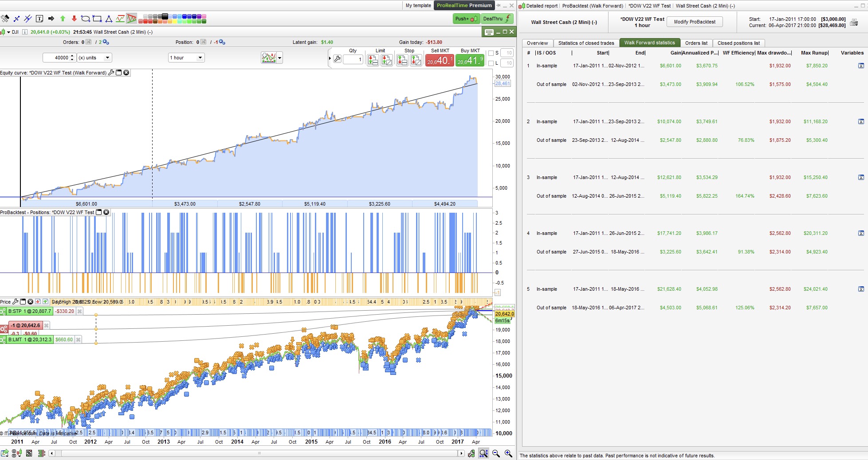Select the red down arrow drawing tool
This screenshot has height=460, width=868.
point(74,19)
